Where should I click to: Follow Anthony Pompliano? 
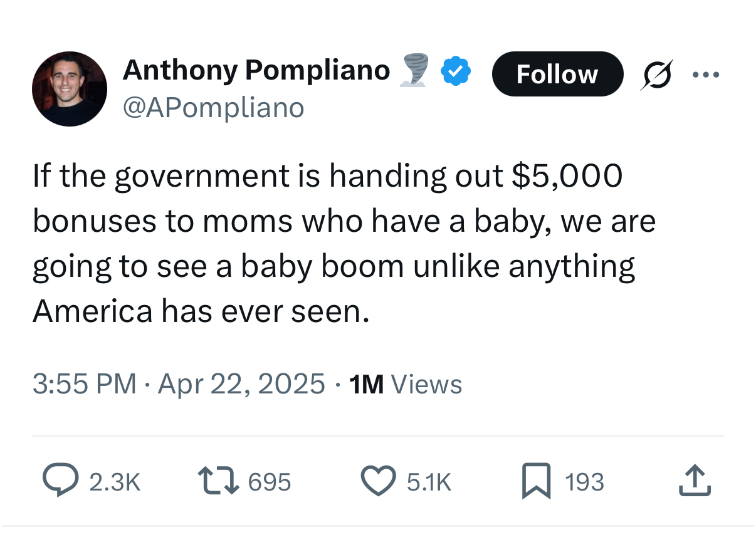[x=557, y=74]
